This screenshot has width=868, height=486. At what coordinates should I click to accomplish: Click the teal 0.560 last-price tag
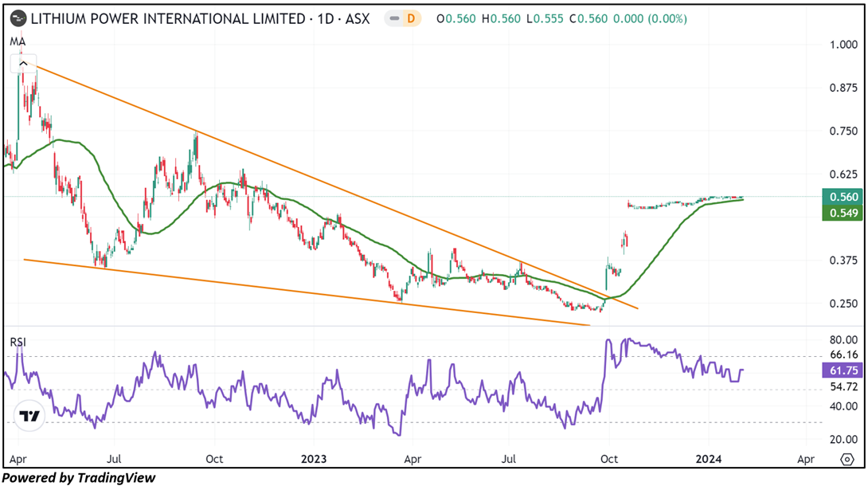[x=842, y=197]
